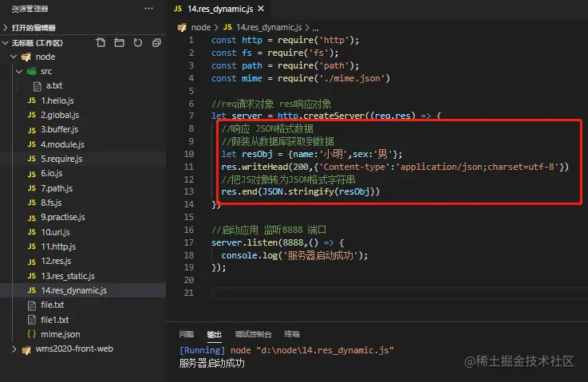Place cursor on empty line 21
The image size is (588, 382).
[400, 293]
